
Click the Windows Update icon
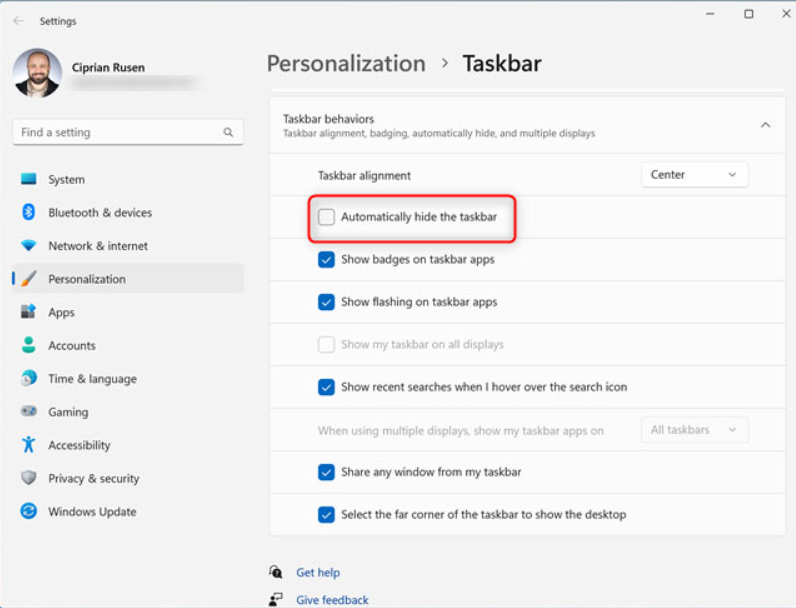tap(29, 511)
